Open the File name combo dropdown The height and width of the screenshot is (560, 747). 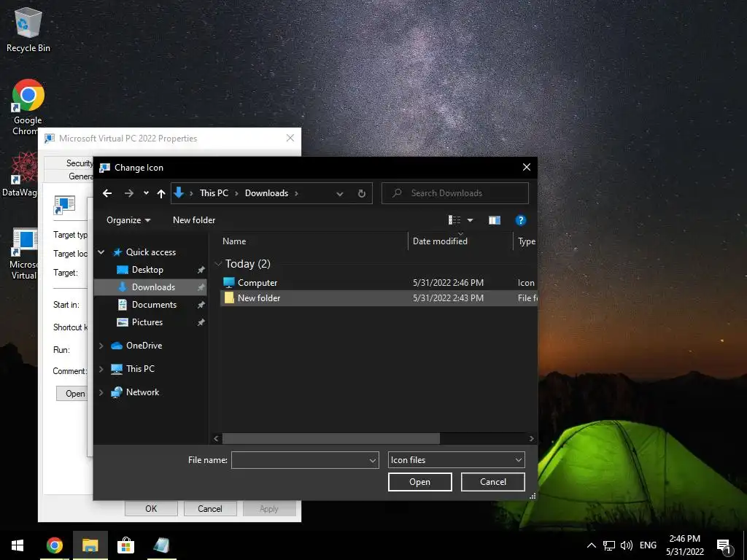pyautogui.click(x=373, y=460)
